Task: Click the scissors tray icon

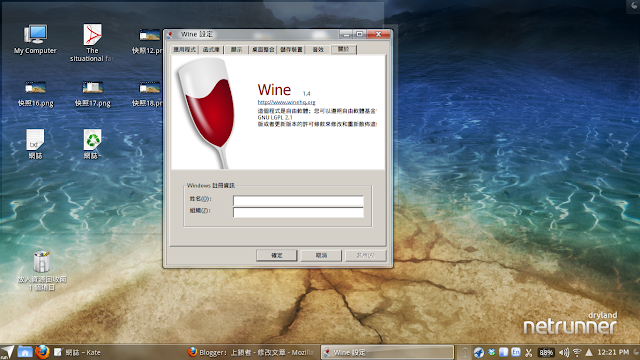Action: (529, 352)
